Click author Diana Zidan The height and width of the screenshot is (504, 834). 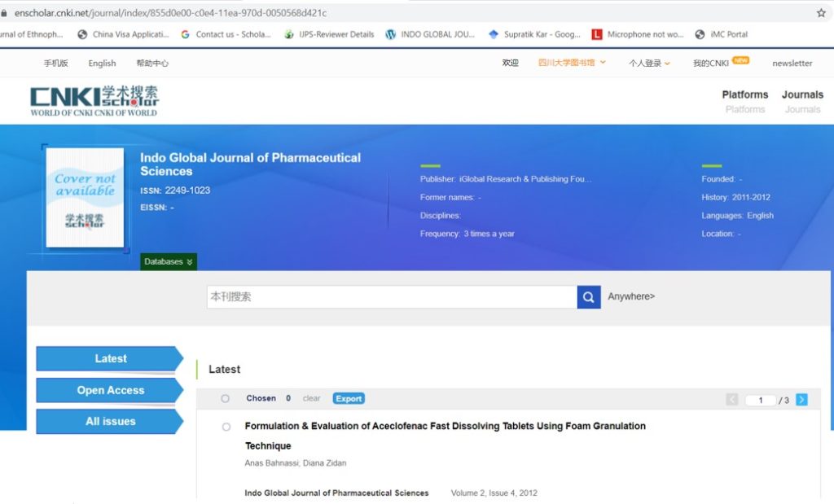coord(324,463)
